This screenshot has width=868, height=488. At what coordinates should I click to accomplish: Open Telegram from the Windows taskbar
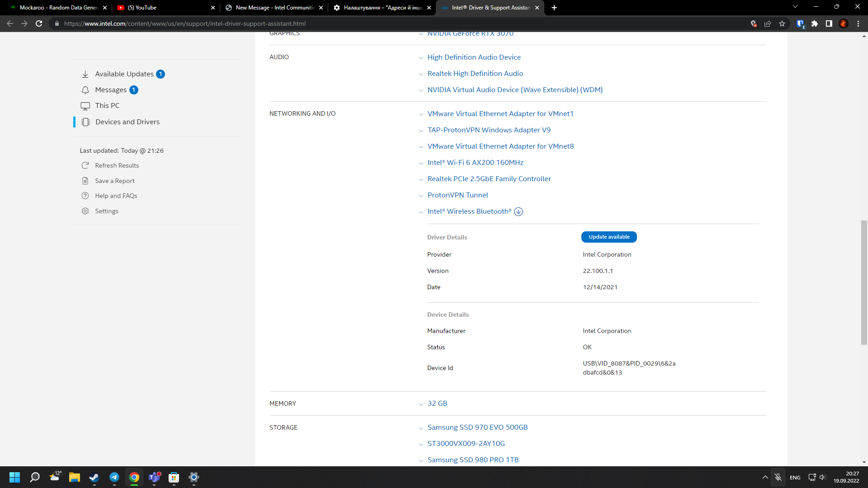click(x=114, y=477)
